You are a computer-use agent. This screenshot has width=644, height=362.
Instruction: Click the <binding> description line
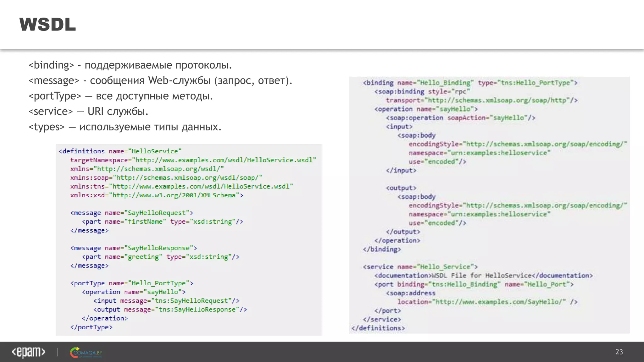[130, 65]
